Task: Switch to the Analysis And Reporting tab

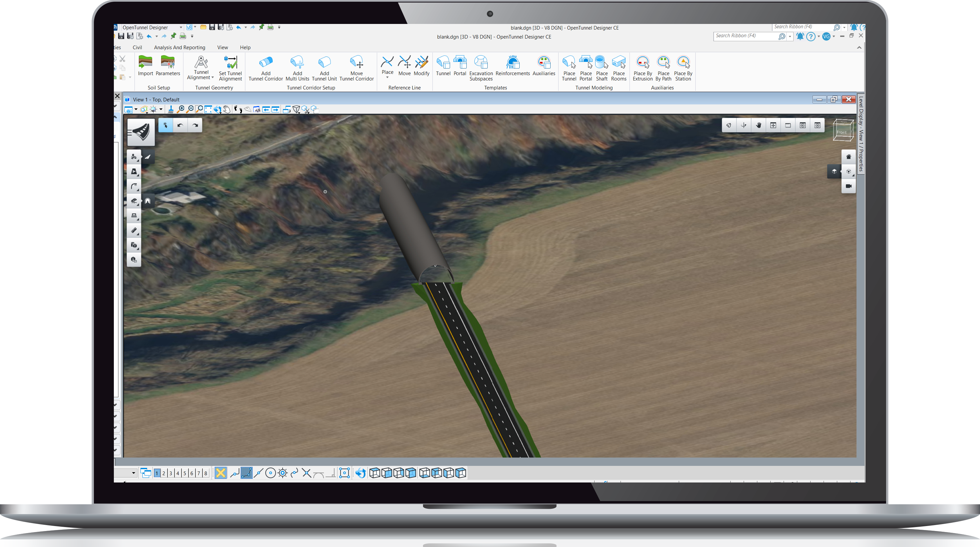Action: coord(179,47)
